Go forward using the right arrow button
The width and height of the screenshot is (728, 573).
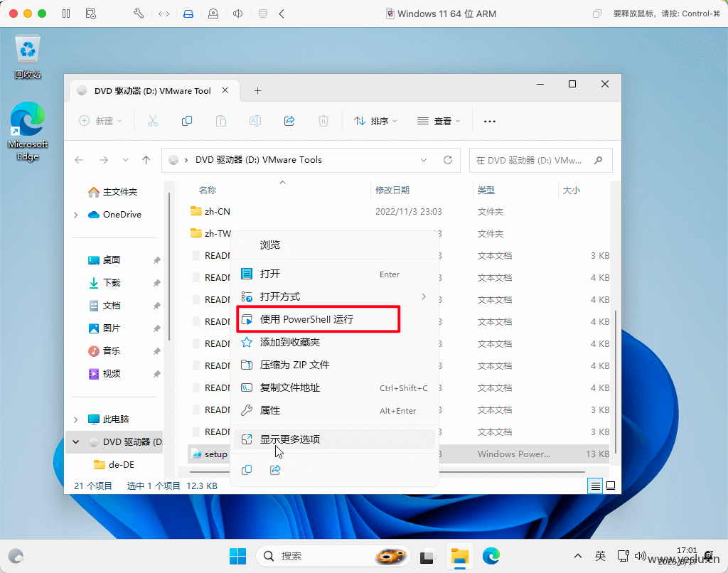click(x=104, y=160)
